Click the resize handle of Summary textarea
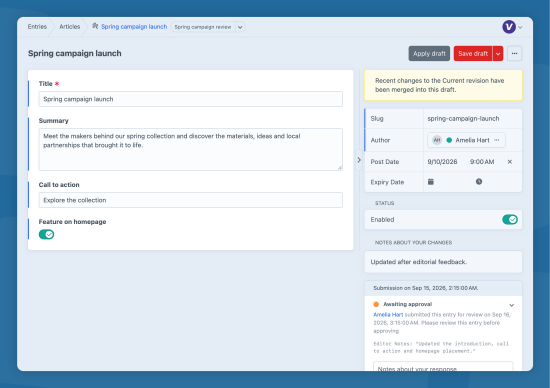Screen dimensions: 550x388 point(340,168)
